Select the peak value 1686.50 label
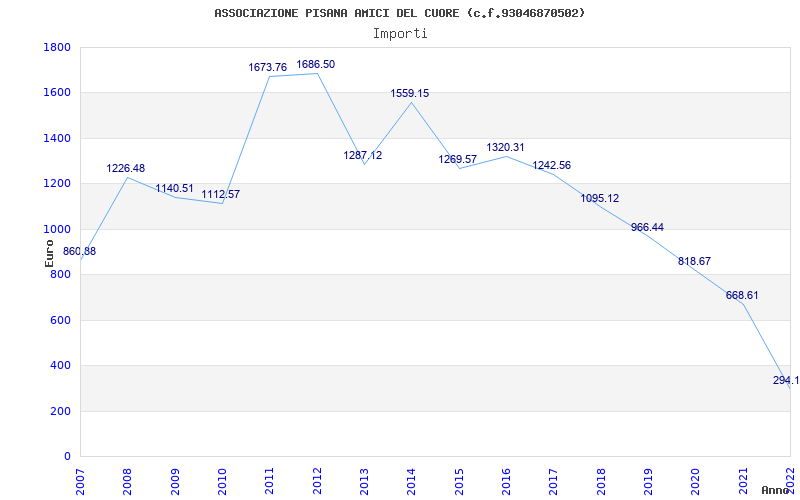The image size is (800, 500). coord(316,64)
